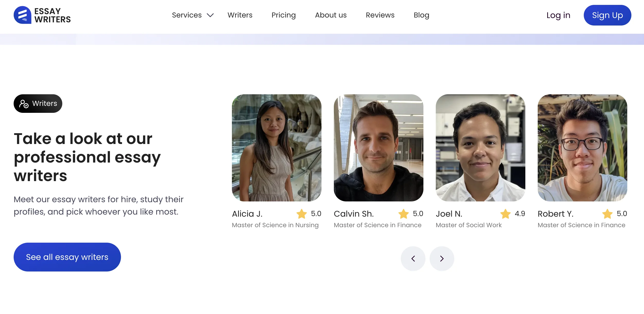Viewport: 644px width, 314px height.
Task: Expand the Services dropdown chevron
Action: (210, 15)
